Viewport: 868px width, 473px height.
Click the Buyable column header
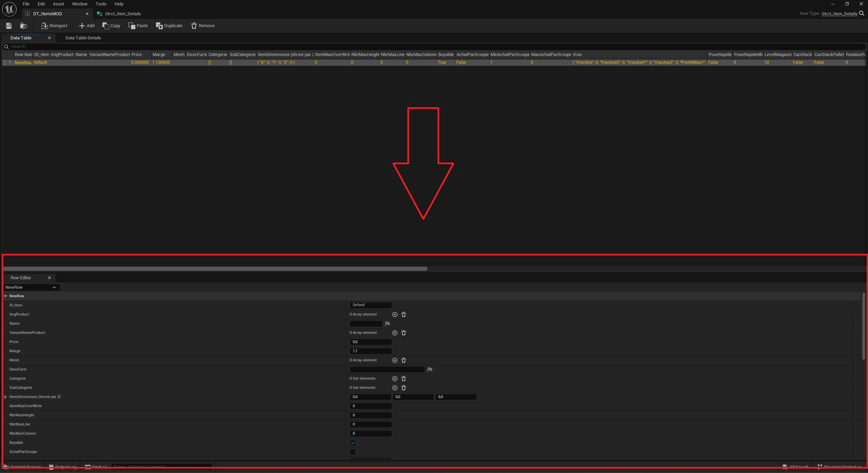click(446, 55)
